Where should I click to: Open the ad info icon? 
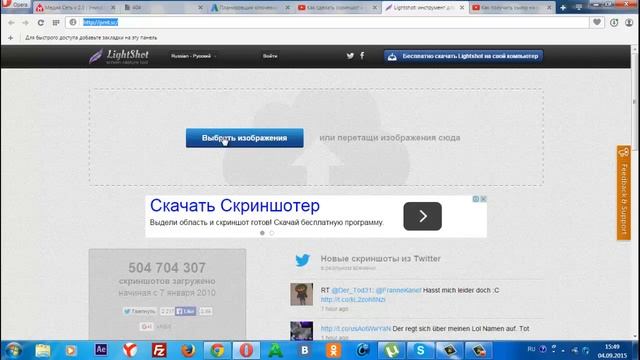click(476, 199)
